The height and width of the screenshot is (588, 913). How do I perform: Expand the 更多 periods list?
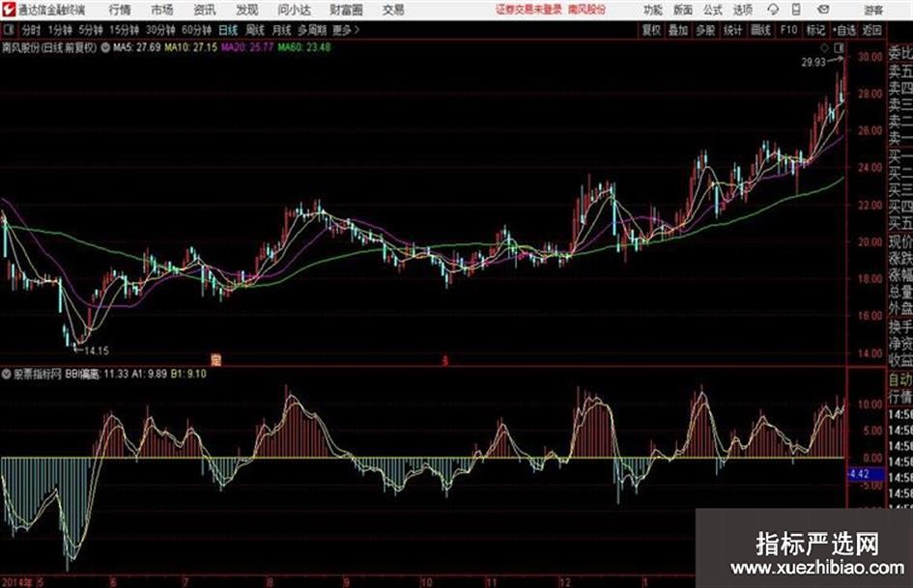(x=346, y=30)
